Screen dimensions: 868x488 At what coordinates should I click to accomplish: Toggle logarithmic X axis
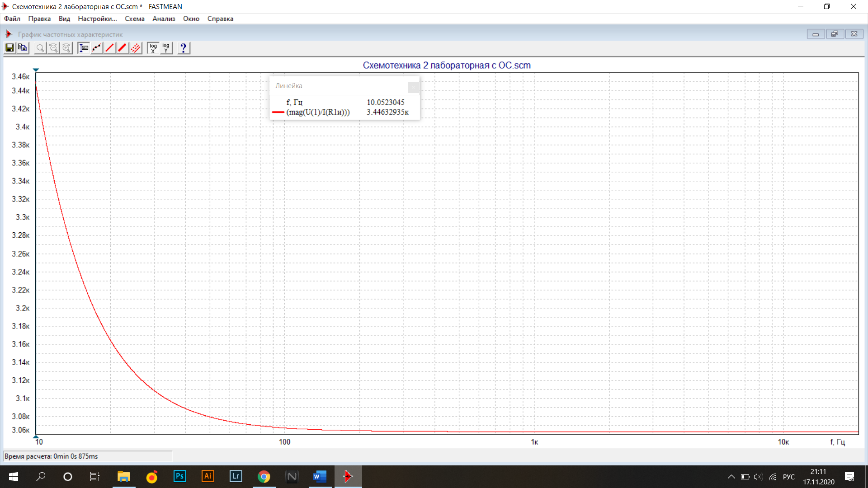pyautogui.click(x=153, y=48)
